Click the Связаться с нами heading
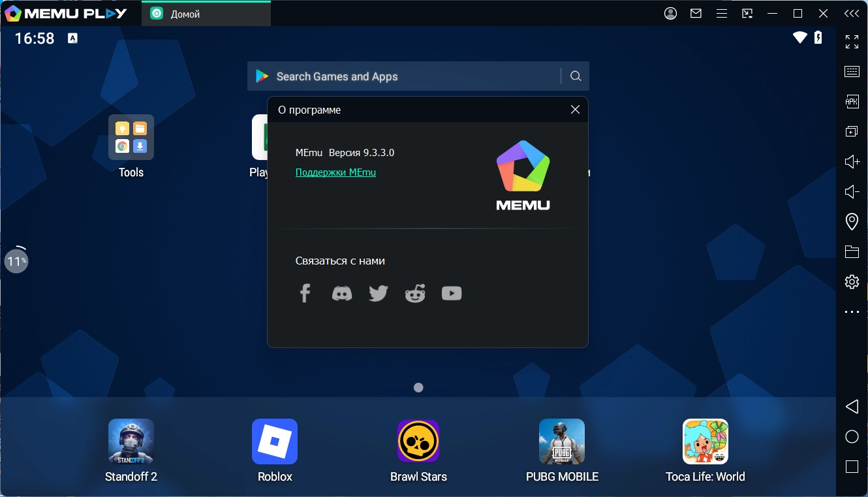Image resolution: width=868 pixels, height=497 pixels. coord(340,261)
